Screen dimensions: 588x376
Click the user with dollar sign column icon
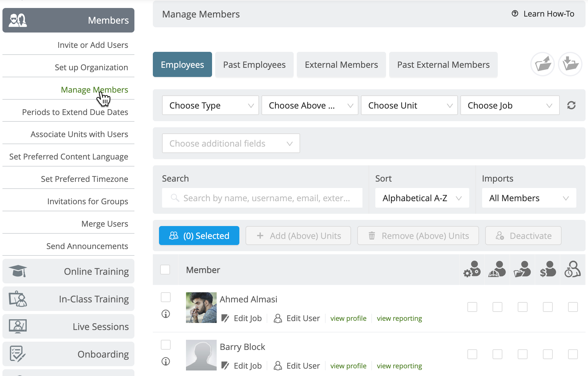(547, 269)
